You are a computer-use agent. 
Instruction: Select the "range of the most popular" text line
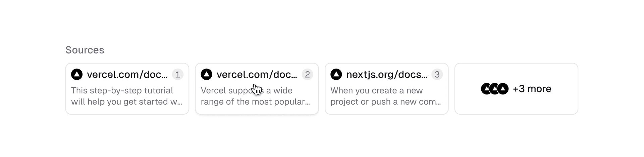click(255, 102)
